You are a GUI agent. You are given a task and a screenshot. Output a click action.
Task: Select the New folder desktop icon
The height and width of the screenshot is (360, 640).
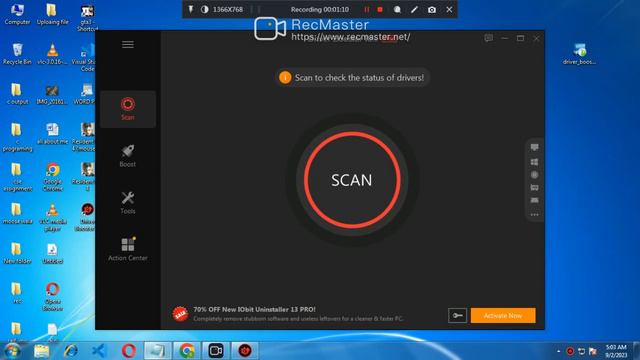tap(17, 253)
